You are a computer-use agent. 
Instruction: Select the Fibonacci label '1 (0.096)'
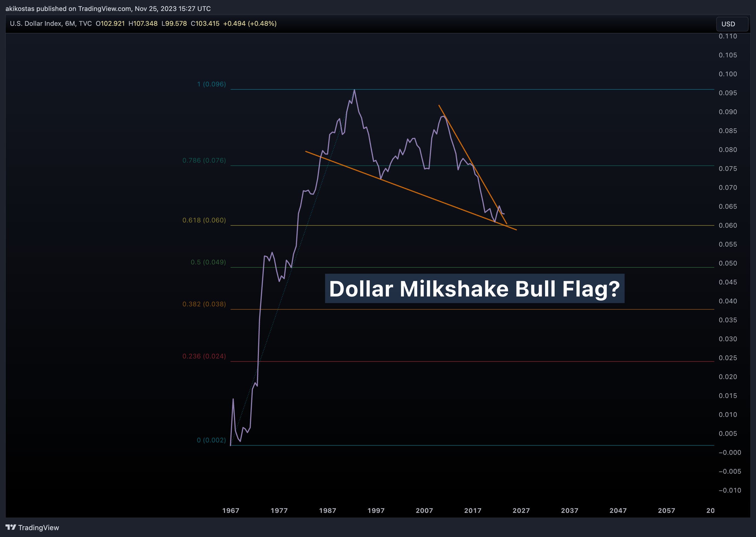(212, 84)
